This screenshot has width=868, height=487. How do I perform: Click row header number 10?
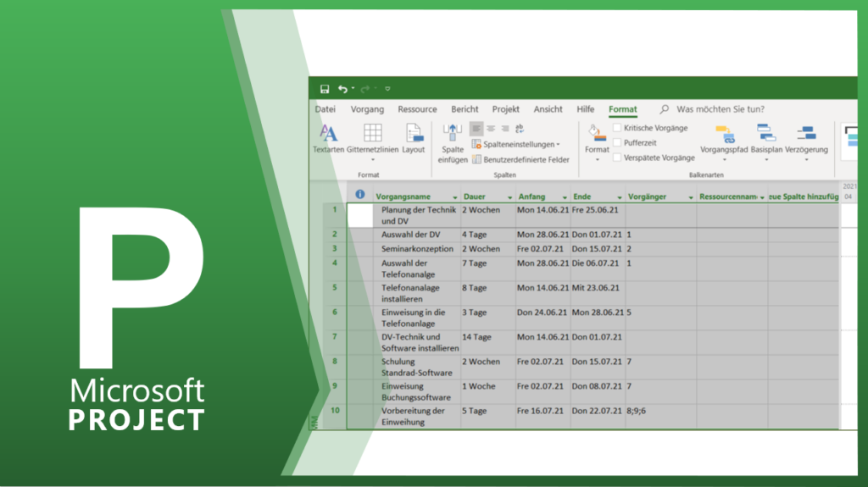tap(334, 416)
